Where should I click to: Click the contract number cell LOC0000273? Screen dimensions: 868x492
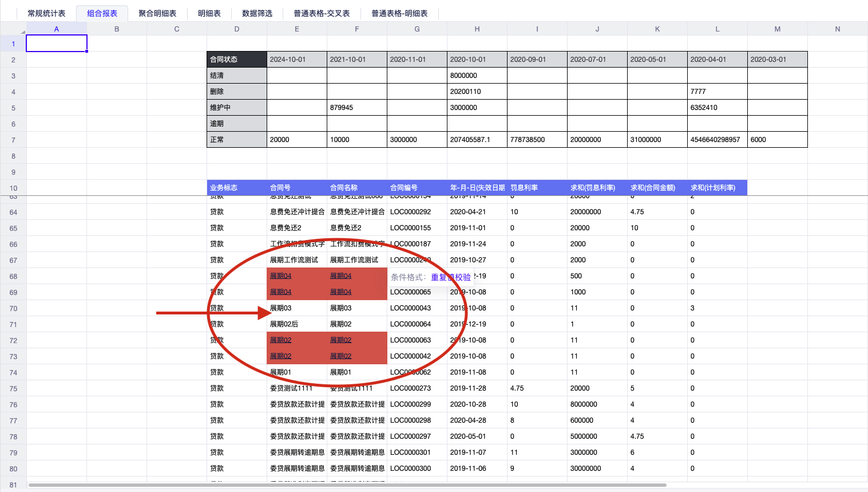411,388
